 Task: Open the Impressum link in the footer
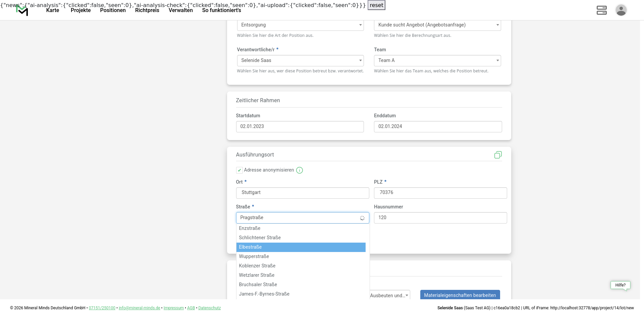coord(173,308)
